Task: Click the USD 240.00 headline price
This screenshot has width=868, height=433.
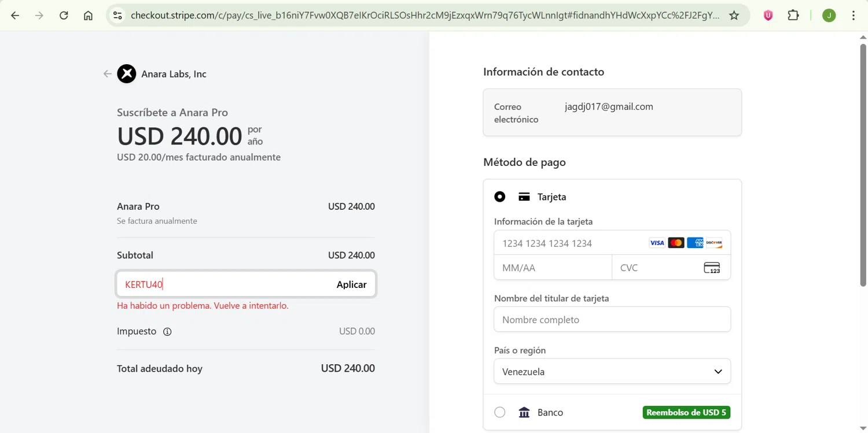Action: coord(179,136)
